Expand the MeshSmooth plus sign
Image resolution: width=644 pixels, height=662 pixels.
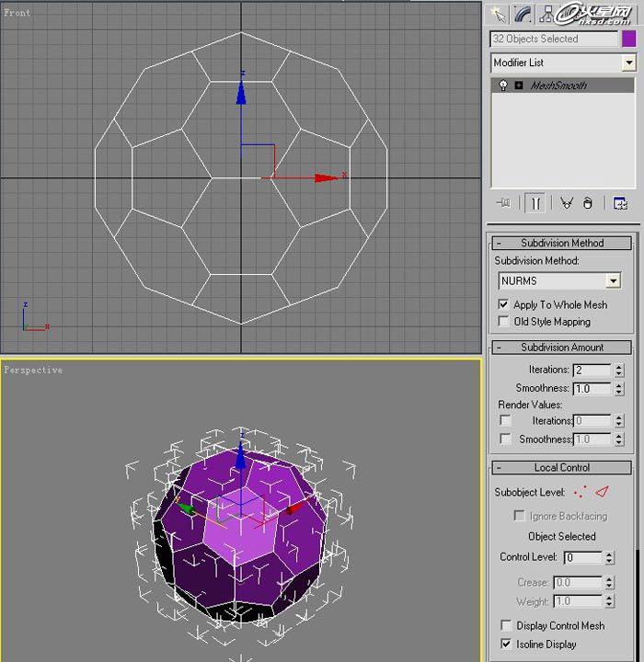click(x=518, y=86)
